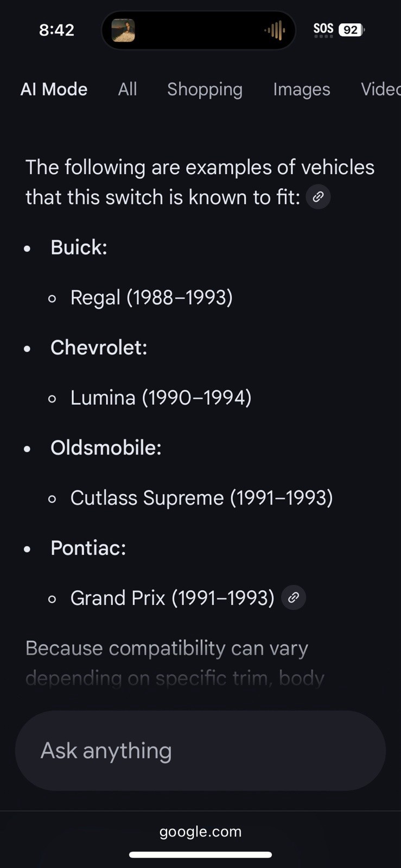The height and width of the screenshot is (868, 401).
Task: Switch to the All results tab
Action: pos(128,89)
